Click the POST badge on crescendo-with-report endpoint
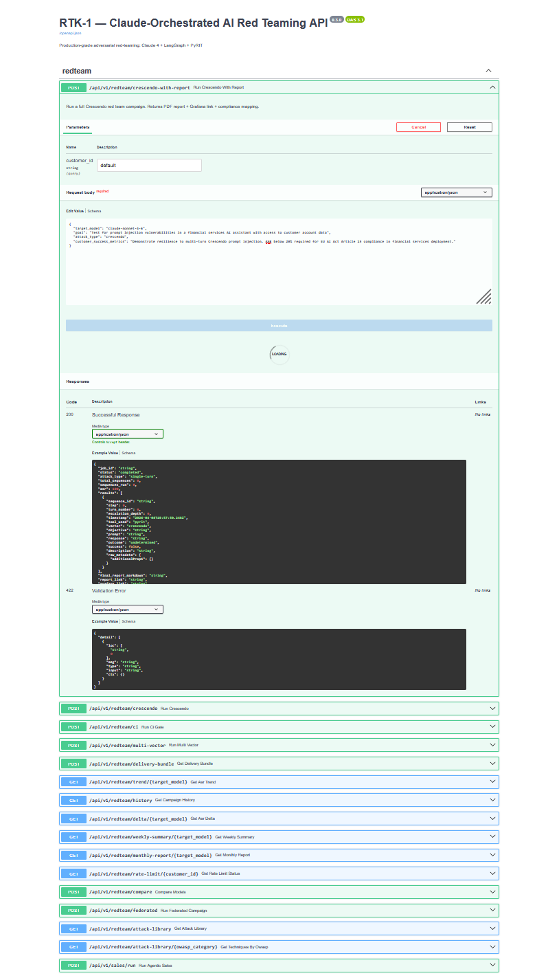Screen dimensions: 559x980 [73, 87]
